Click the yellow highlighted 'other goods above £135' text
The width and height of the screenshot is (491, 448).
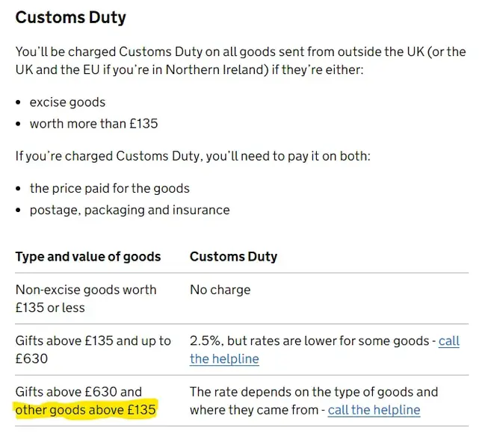(85, 410)
